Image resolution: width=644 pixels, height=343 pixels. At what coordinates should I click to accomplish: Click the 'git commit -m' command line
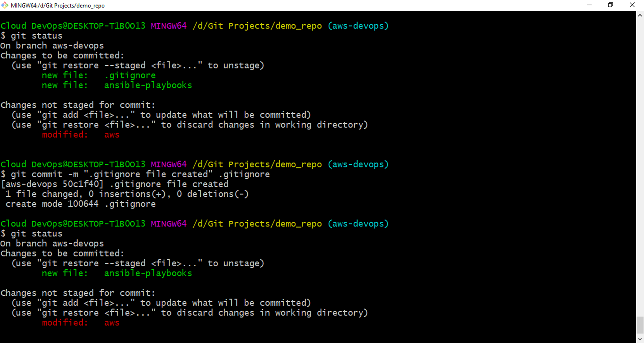tap(135, 174)
